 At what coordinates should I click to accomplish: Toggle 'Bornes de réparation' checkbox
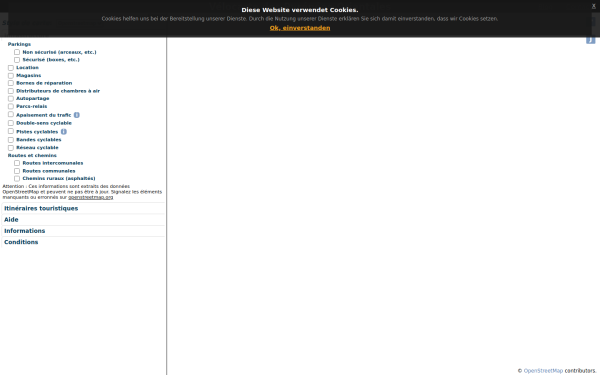[x=11, y=83]
